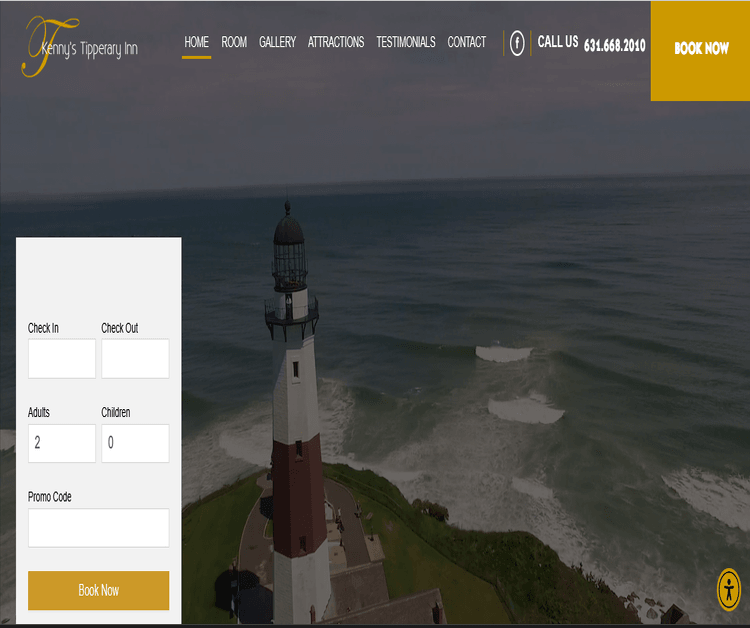
Task: Go to the HOME menu item
Action: point(196,42)
